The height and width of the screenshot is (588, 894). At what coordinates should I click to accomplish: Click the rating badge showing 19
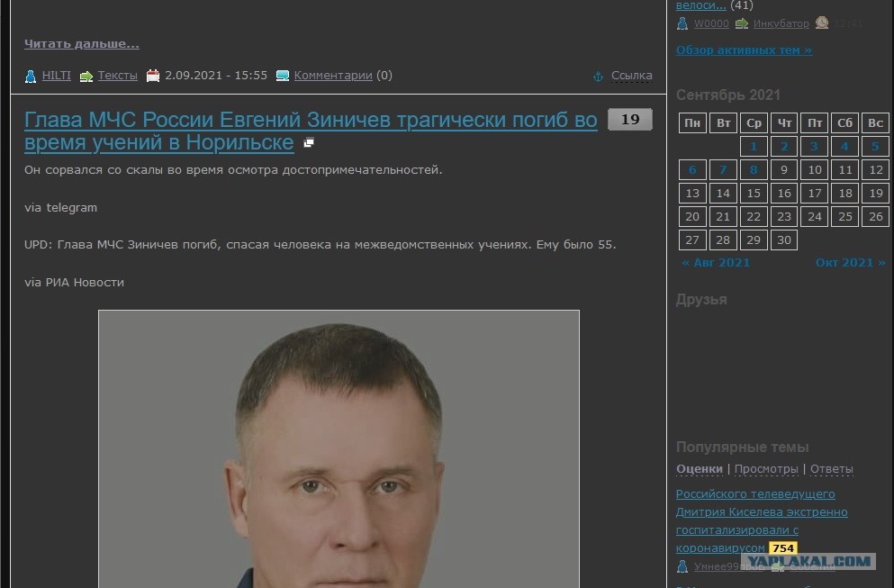630,119
